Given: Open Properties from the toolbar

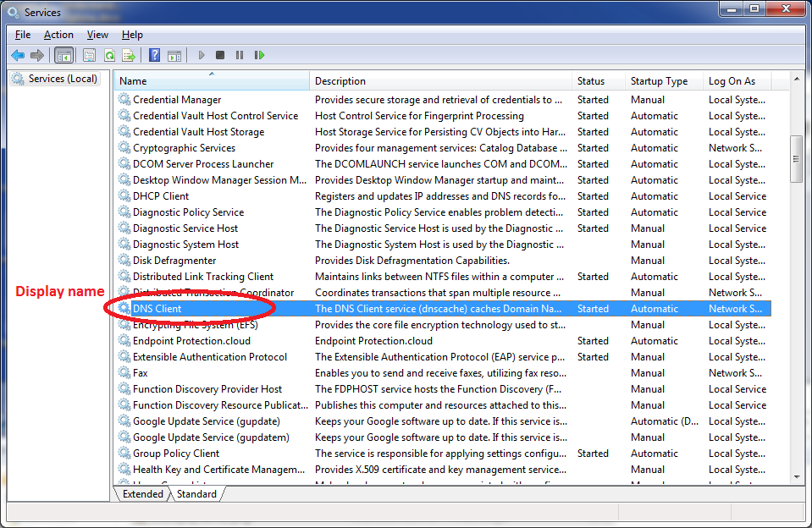Looking at the screenshot, I should tap(89, 55).
